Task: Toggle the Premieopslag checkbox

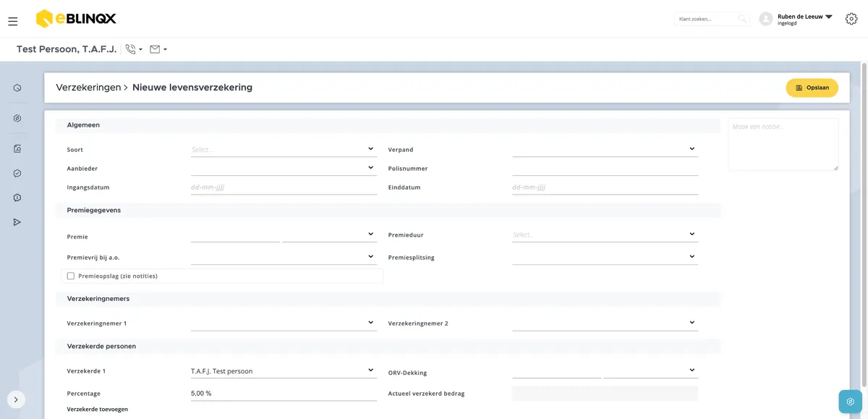Action: tap(71, 276)
